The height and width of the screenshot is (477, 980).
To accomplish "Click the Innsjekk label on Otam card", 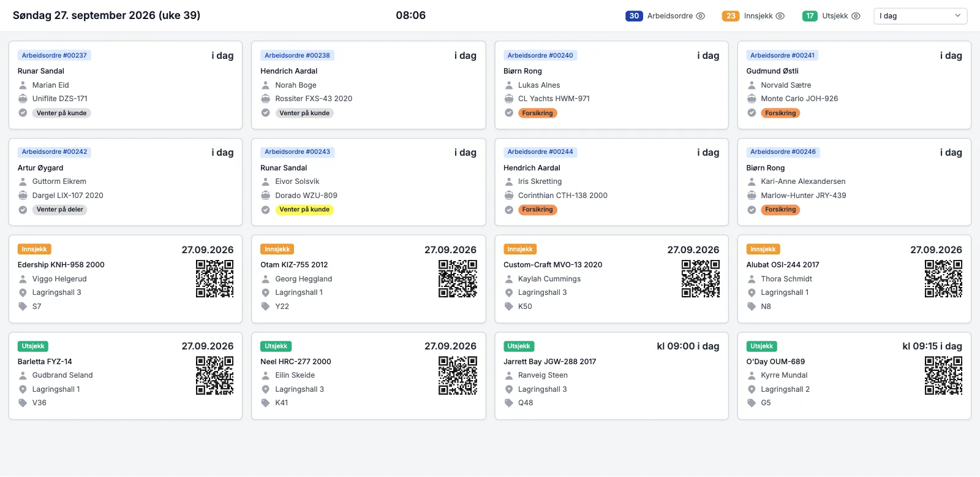I will [x=277, y=250].
